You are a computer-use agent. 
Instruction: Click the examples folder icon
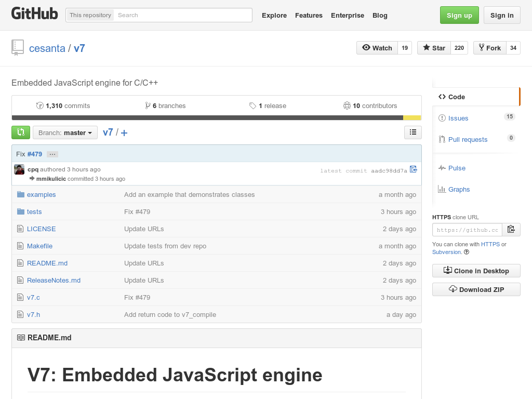(21, 194)
